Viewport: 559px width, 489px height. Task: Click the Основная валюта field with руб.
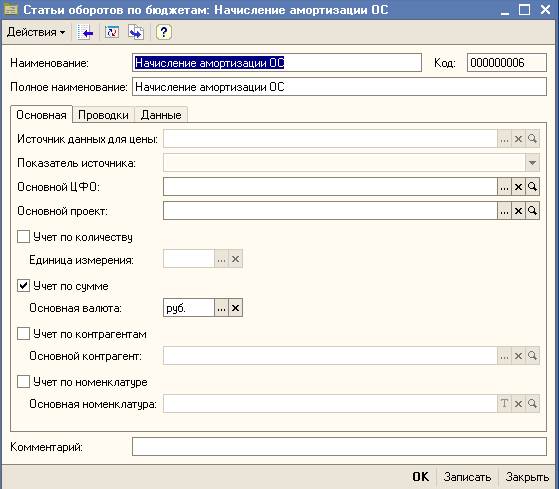pos(189,308)
